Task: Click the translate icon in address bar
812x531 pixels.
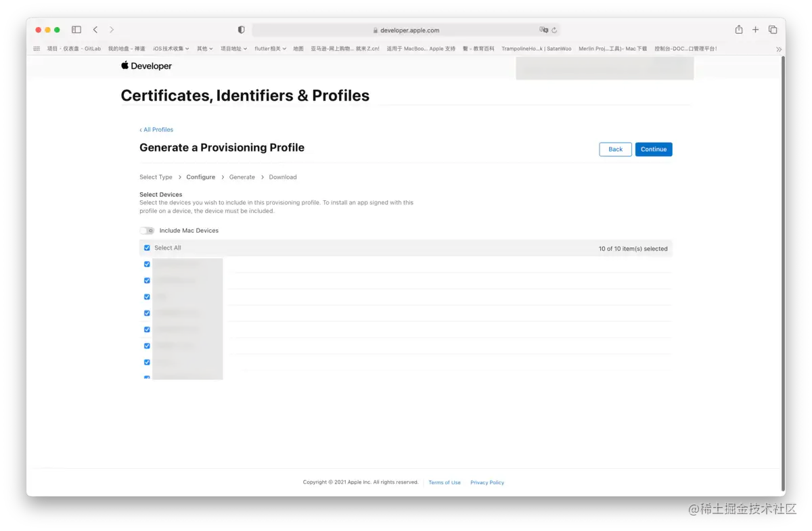Action: [x=543, y=30]
